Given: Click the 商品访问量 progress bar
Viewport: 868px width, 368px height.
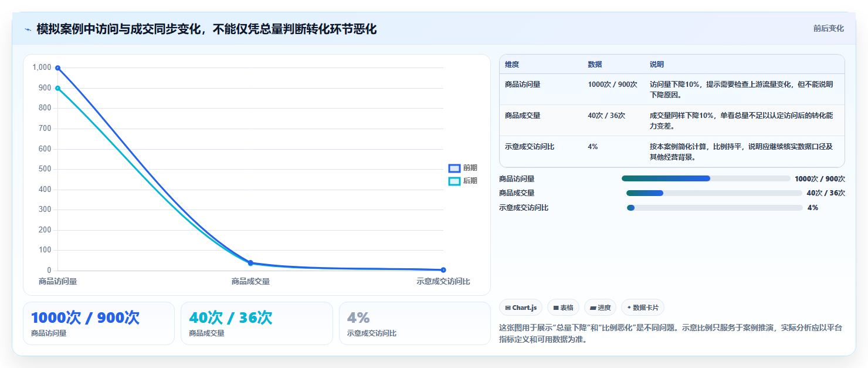Looking at the screenshot, I should (706, 178).
